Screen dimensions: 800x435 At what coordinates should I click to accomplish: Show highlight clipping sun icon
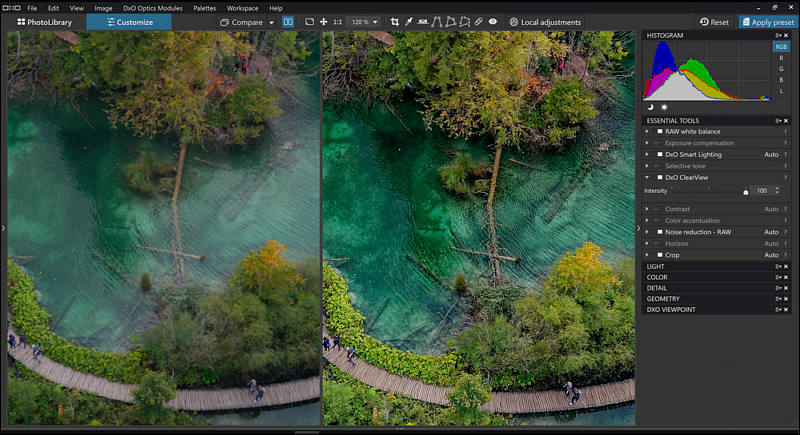[x=663, y=106]
